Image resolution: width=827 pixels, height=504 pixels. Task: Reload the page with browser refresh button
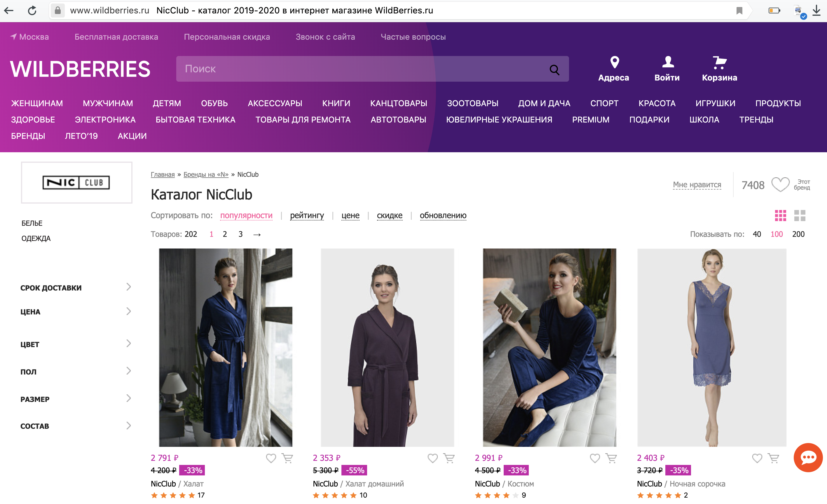point(32,10)
